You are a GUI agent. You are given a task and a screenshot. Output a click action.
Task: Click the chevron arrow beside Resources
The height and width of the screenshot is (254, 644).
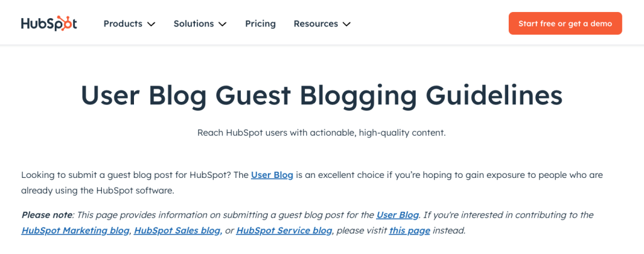click(347, 24)
